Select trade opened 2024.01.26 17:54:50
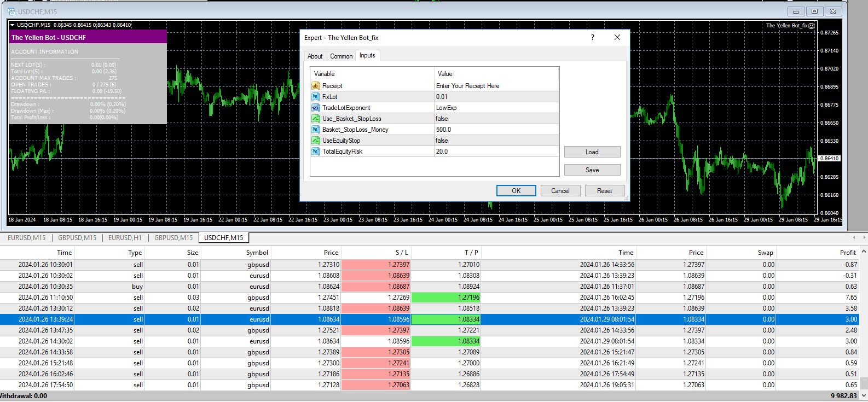The height and width of the screenshot is (402, 868). coord(430,385)
